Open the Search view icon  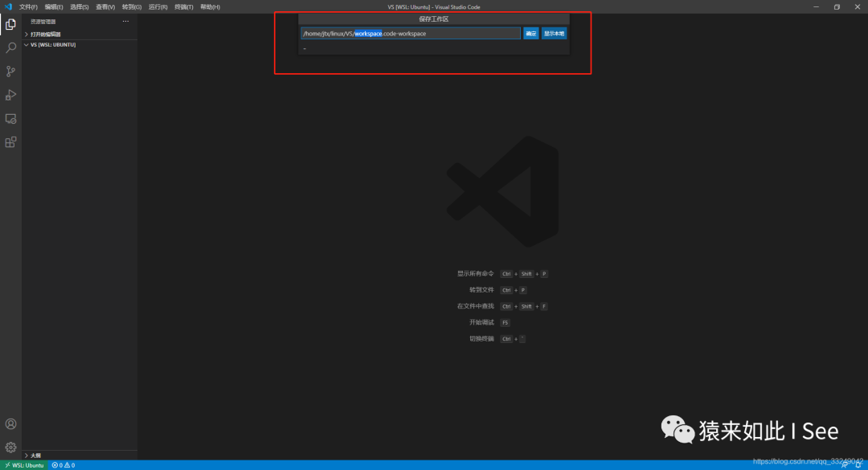click(10, 47)
